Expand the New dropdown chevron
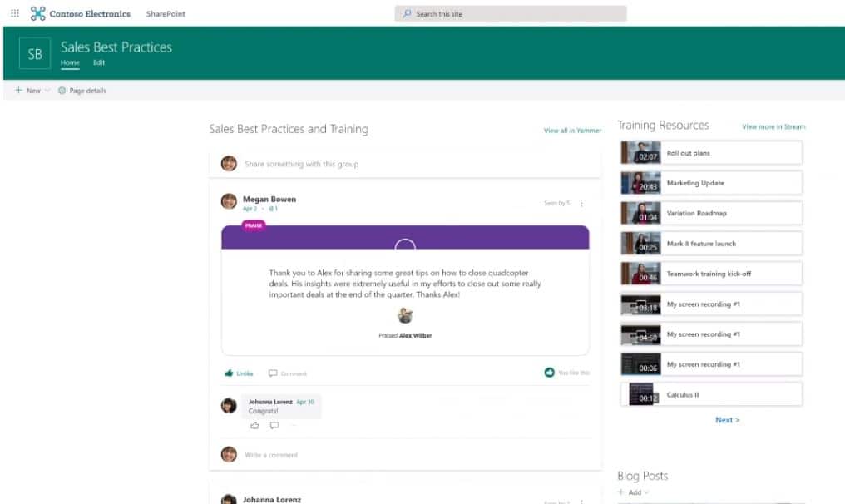The image size is (845, 504). (x=47, y=91)
